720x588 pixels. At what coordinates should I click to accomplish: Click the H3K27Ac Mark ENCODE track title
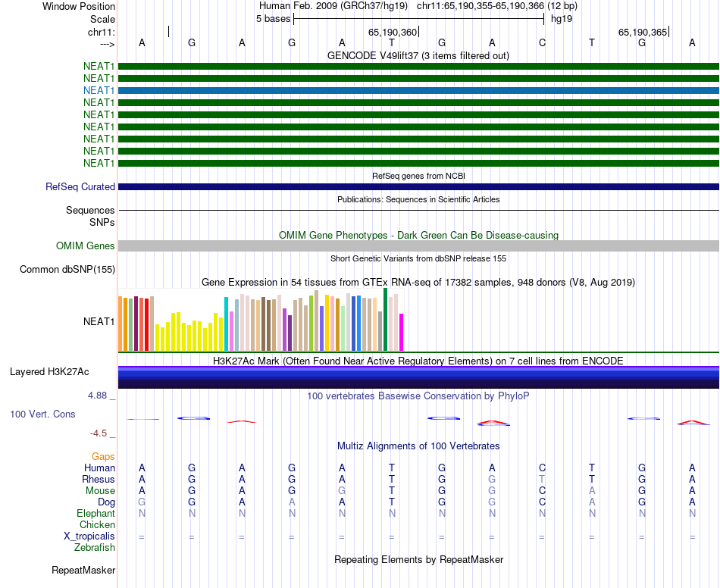(418, 361)
